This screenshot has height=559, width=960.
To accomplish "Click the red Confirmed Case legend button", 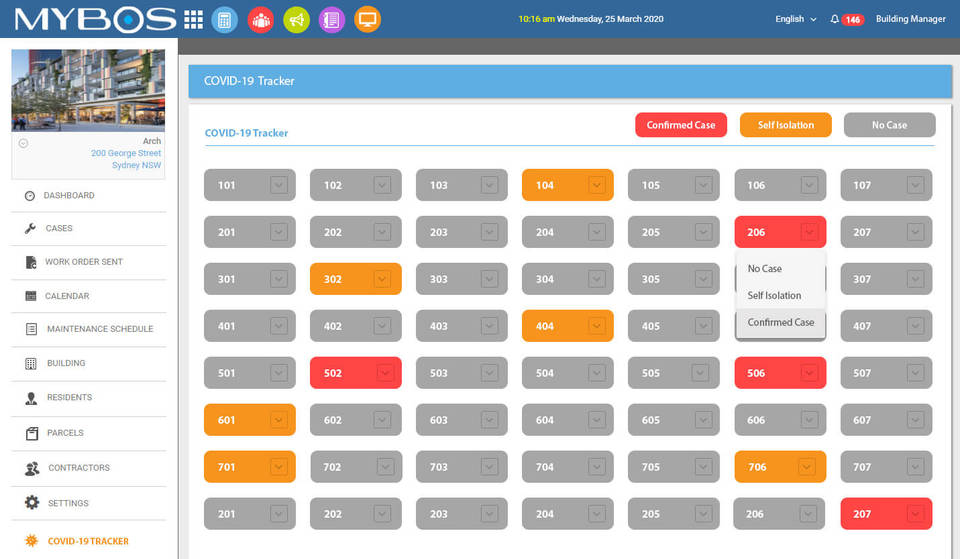I will tap(681, 125).
